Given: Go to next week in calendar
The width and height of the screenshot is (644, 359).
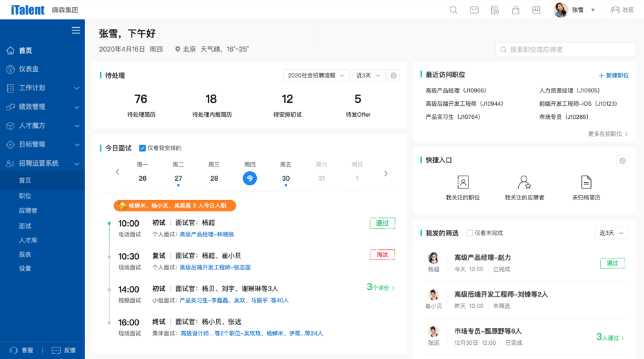Looking at the screenshot, I should tap(386, 173).
